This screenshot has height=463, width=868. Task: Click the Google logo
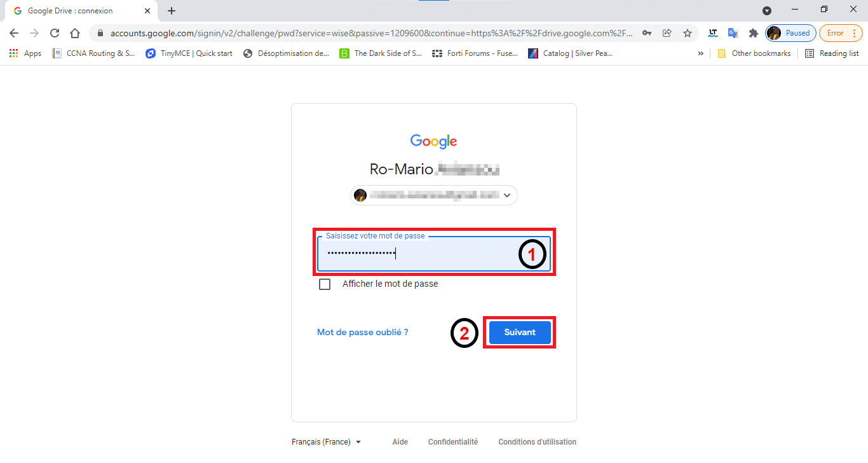(434, 141)
